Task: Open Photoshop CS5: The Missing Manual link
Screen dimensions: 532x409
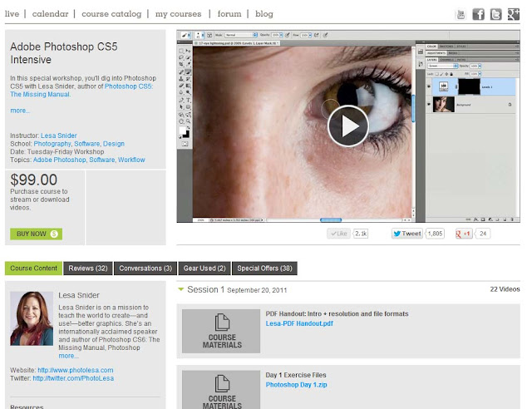Action: click(x=81, y=91)
